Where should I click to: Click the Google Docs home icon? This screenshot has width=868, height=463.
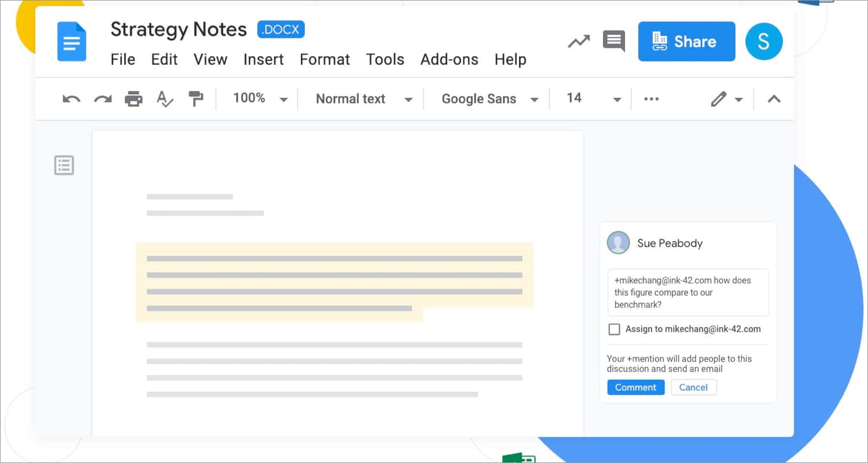tap(72, 42)
